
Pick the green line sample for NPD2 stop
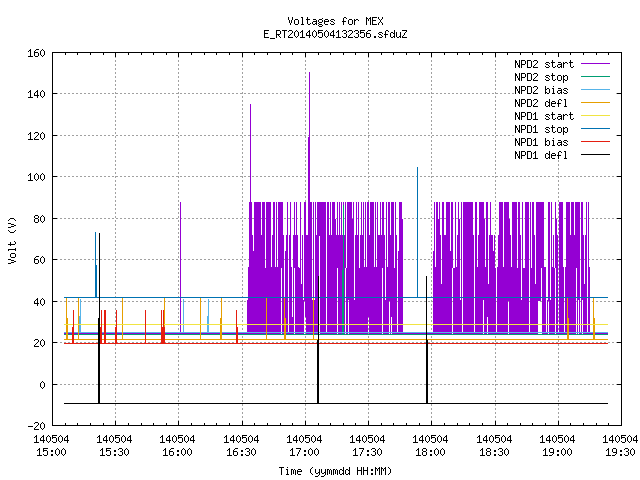click(x=595, y=77)
